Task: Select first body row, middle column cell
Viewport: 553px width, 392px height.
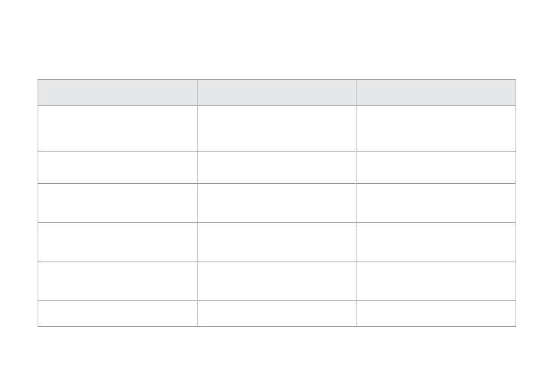Action: (277, 128)
